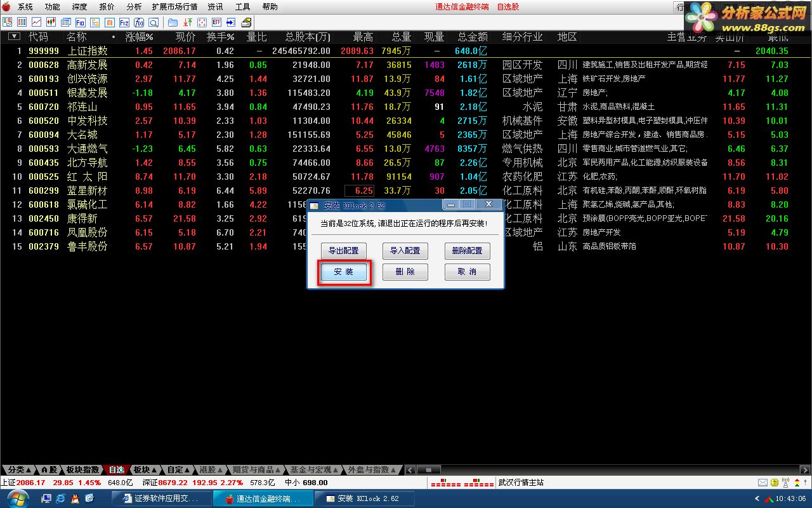
Task: Open the time-sharing line chart icon
Action: (x=36, y=22)
